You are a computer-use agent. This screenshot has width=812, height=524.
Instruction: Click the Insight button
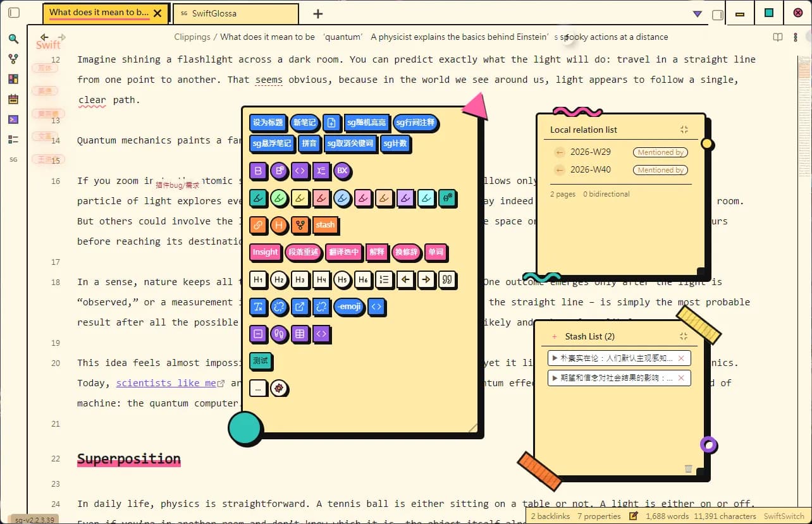pos(265,252)
